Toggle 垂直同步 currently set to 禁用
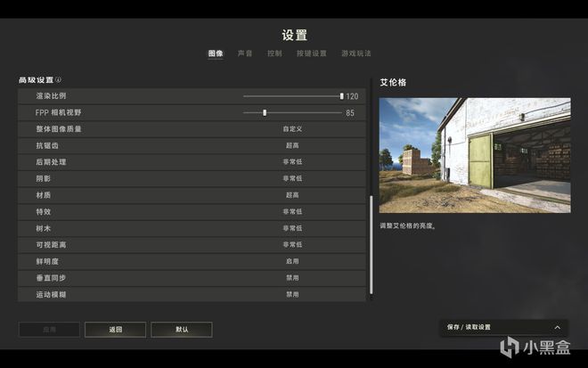588x368 pixels. [x=292, y=278]
